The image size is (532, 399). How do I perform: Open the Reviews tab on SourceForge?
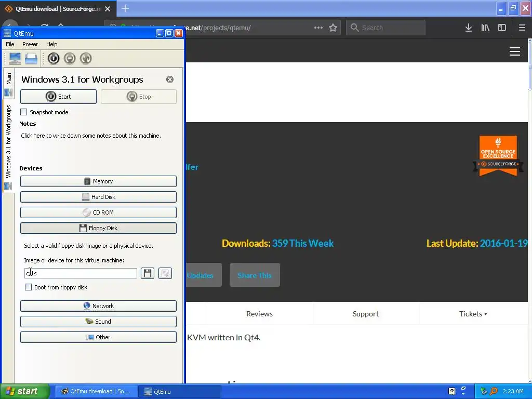point(259,314)
